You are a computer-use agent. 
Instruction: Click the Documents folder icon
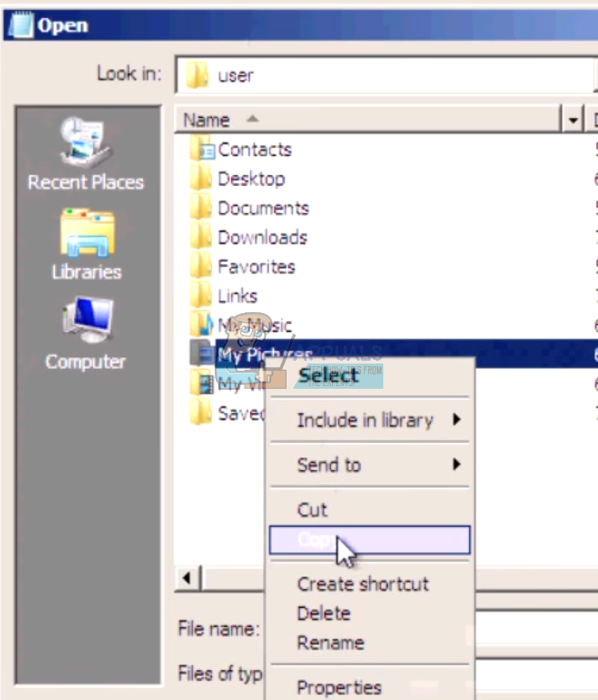[200, 208]
